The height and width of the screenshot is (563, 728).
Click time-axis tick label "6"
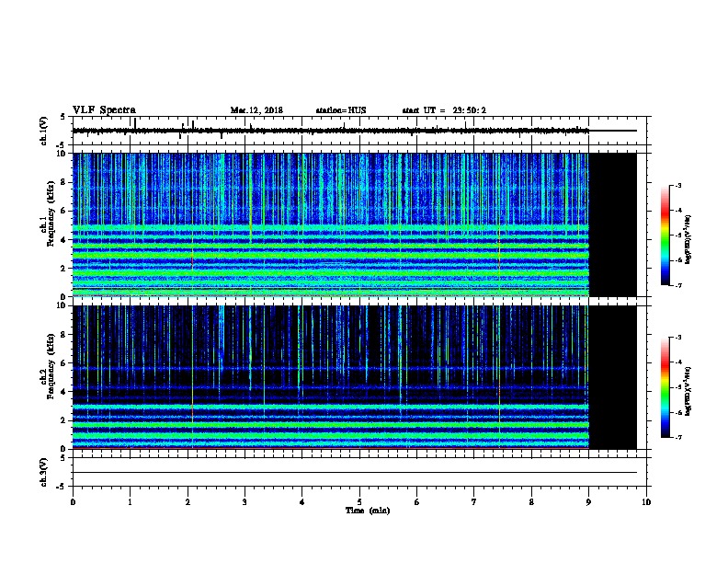pos(416,502)
